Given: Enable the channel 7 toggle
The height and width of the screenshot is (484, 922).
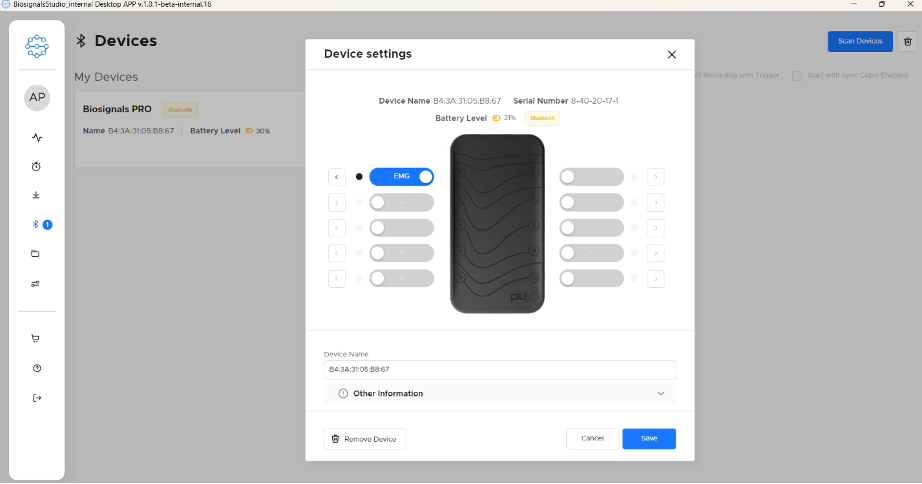Looking at the screenshot, I should (x=592, y=202).
